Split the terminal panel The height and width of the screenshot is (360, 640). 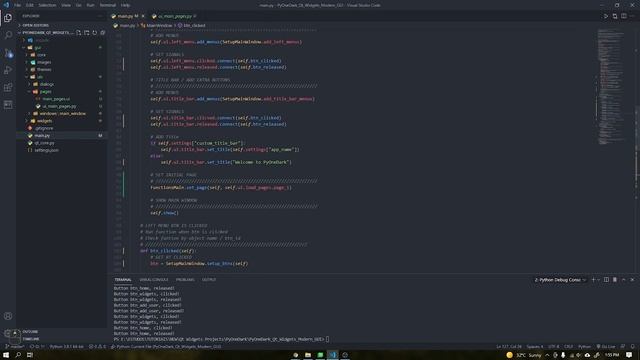(x=606, y=280)
